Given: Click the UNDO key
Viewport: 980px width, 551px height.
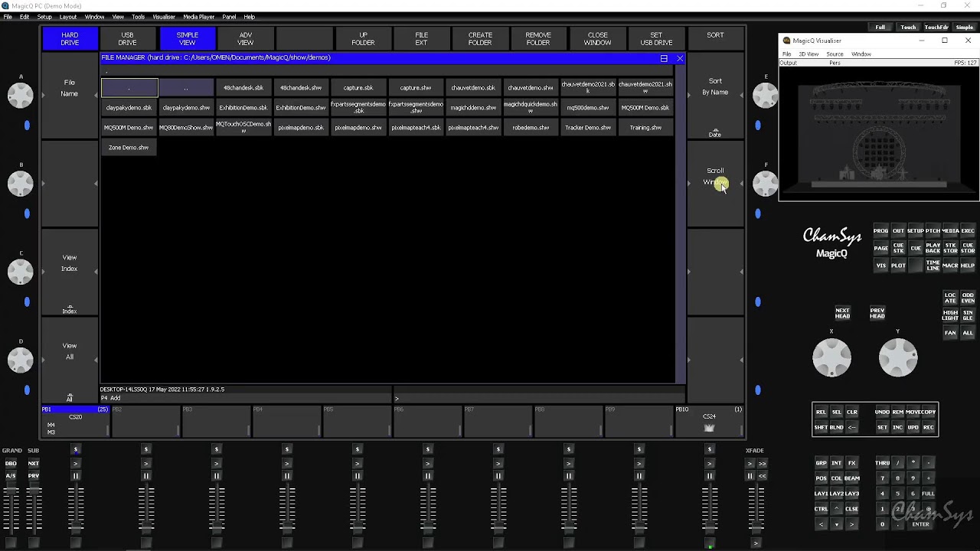Looking at the screenshot, I should 882,412.
